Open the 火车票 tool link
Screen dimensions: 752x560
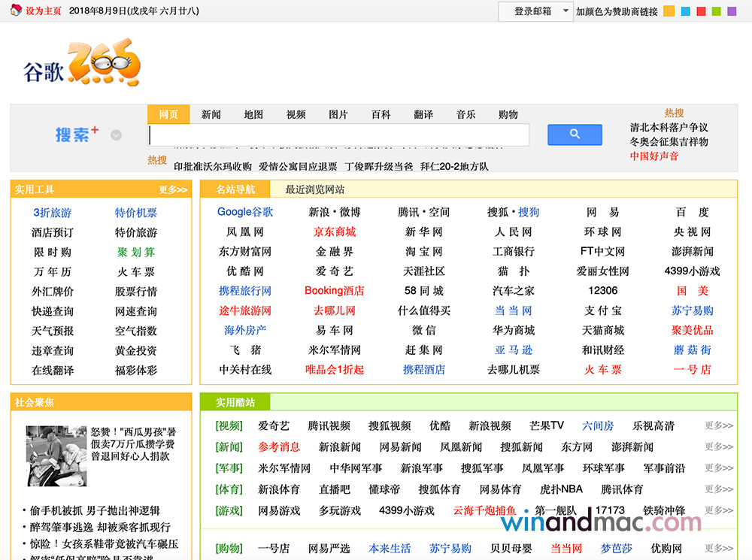coord(136,271)
